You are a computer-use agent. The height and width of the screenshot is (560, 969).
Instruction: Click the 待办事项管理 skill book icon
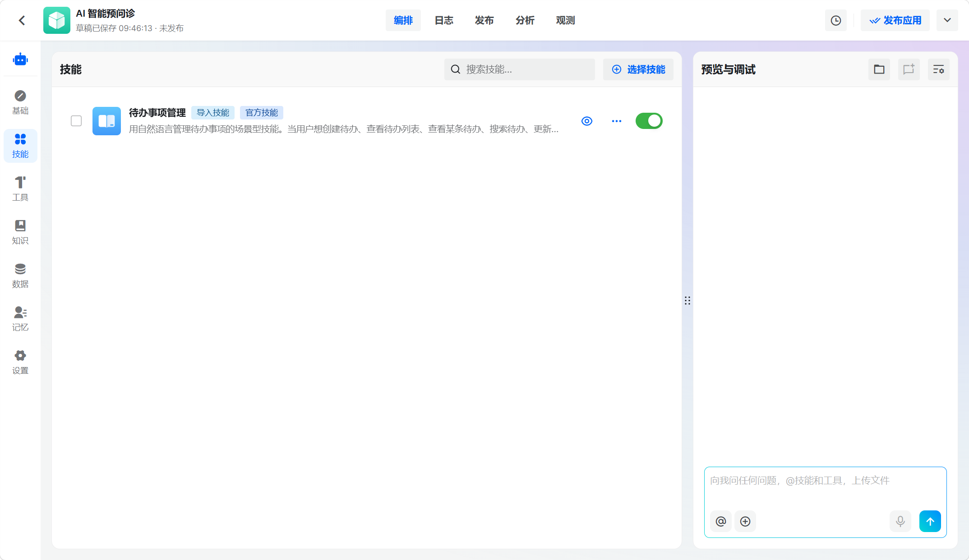[106, 121]
